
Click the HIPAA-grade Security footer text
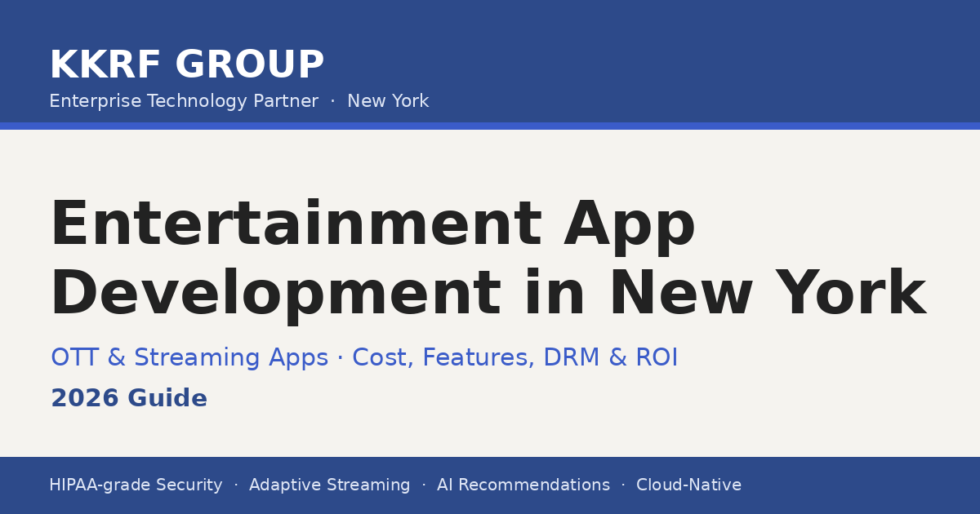[136, 485]
